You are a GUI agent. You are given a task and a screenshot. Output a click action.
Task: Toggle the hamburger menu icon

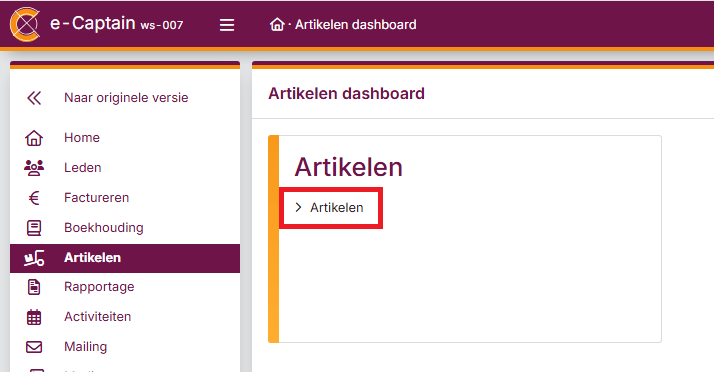227,25
